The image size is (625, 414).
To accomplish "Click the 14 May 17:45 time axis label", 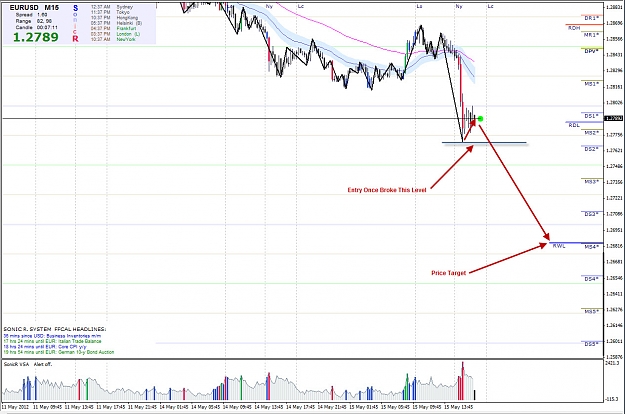I will tap(300, 407).
